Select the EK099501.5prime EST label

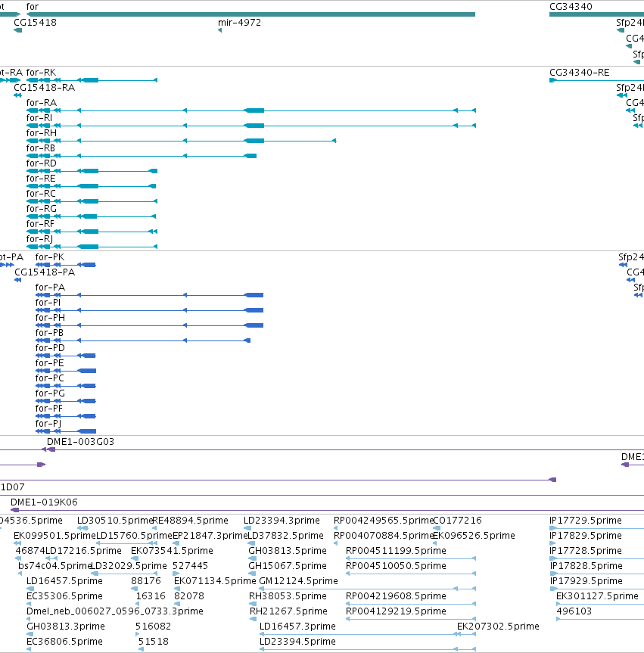54,536
